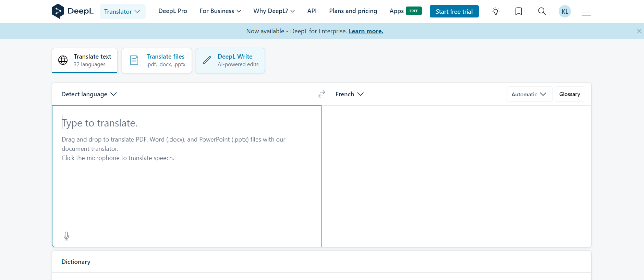Click the microphone to translate speech
The width and height of the screenshot is (644, 280).
coord(66,236)
